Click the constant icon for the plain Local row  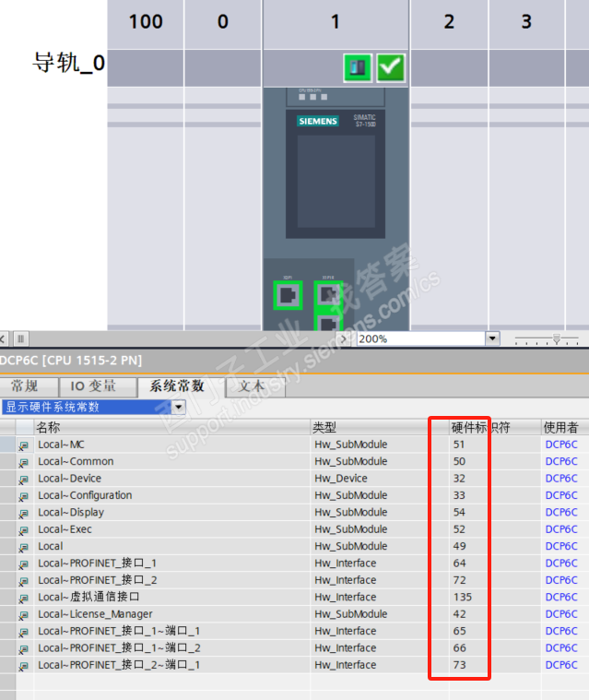[x=24, y=547]
